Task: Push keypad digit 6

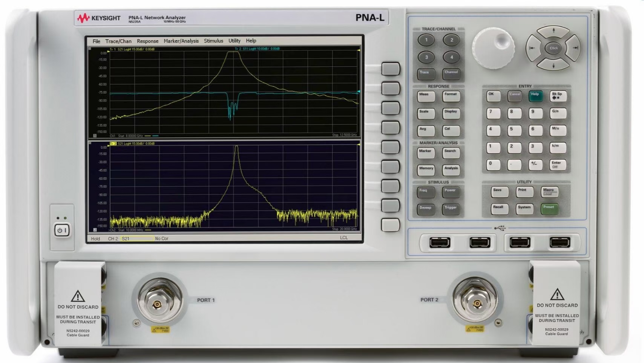Action: 535,131
